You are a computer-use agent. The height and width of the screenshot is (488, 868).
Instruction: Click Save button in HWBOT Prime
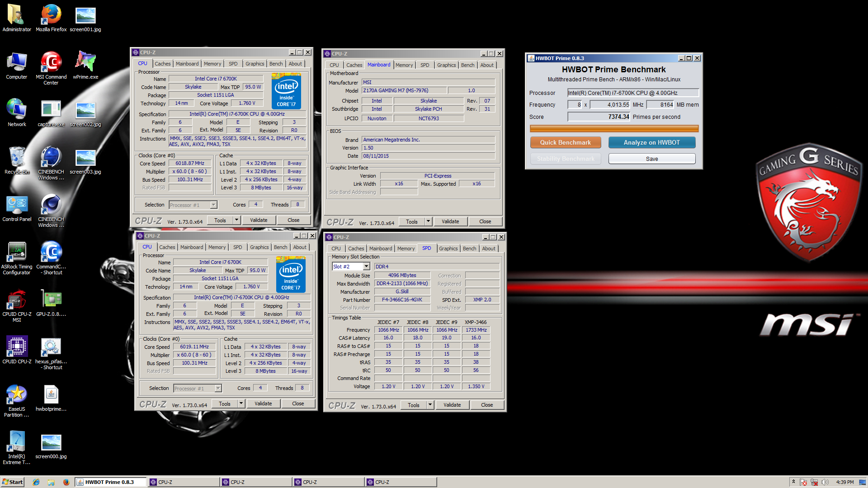pos(652,159)
